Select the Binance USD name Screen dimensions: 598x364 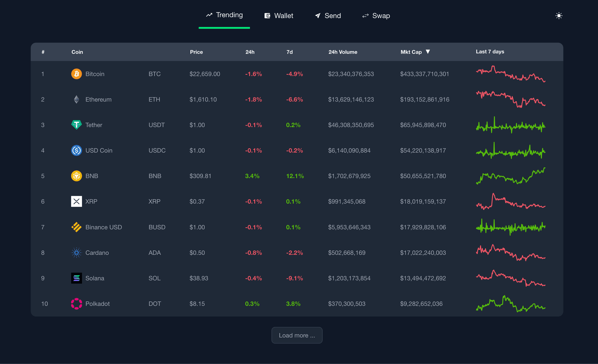[104, 227]
